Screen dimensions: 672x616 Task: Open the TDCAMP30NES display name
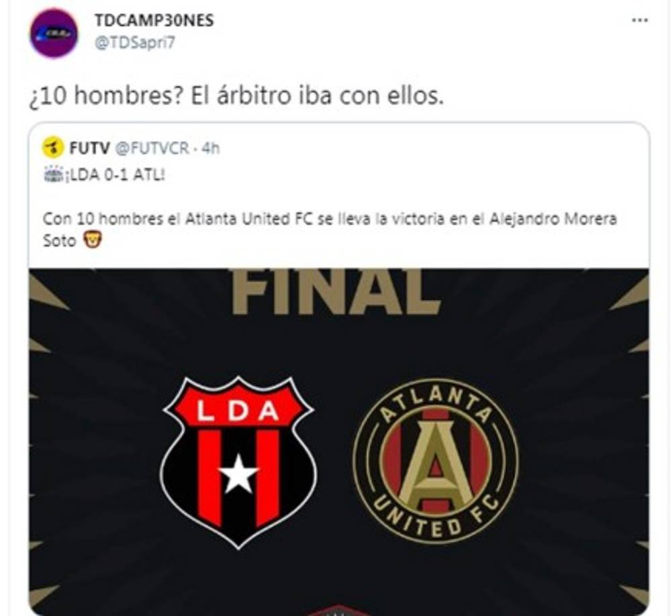(154, 20)
